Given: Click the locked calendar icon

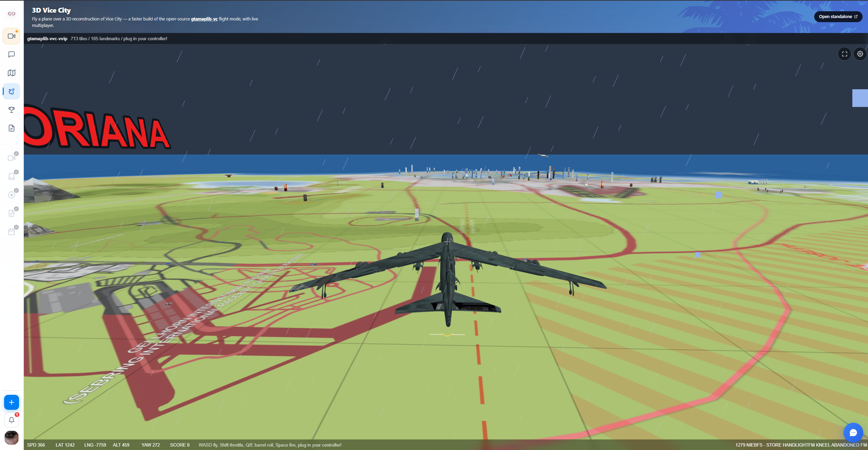Looking at the screenshot, I should click(12, 232).
